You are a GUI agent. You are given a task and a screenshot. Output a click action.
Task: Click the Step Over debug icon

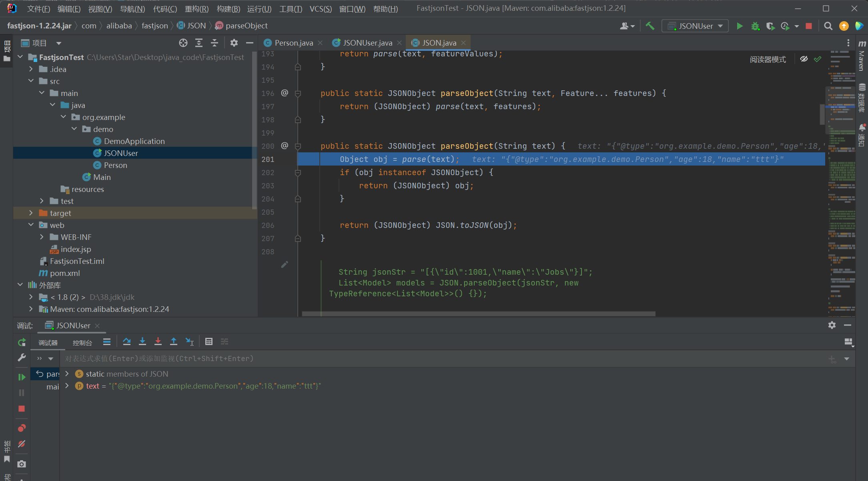tap(126, 341)
